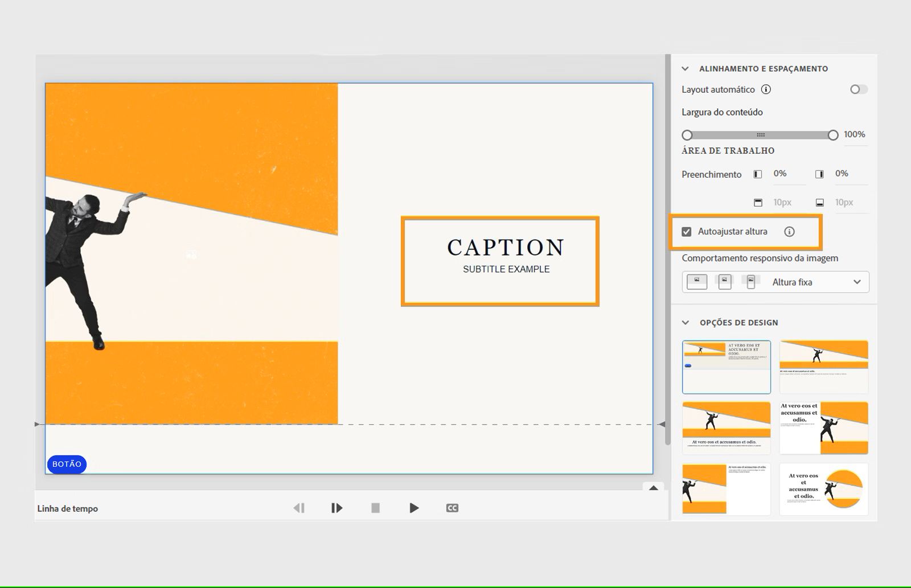This screenshot has width=911, height=588.
Task: Click the right arrow handle of dashed guide
Action: tap(661, 424)
